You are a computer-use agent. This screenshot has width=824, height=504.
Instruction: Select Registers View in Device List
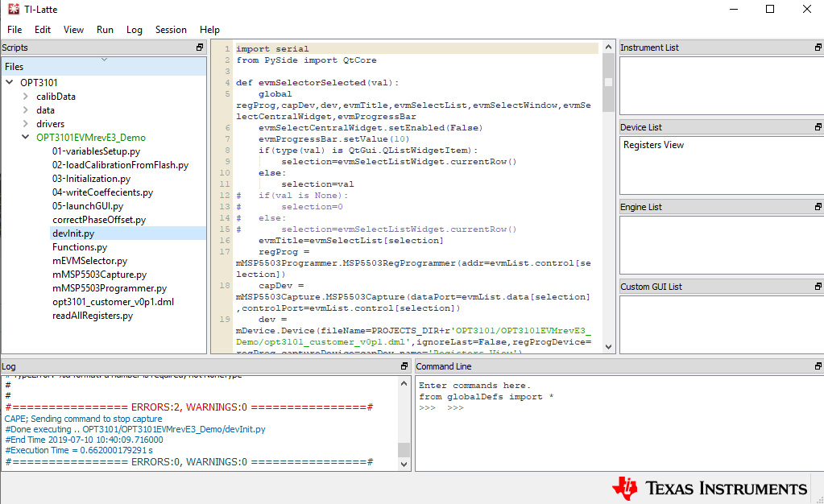pyautogui.click(x=653, y=145)
